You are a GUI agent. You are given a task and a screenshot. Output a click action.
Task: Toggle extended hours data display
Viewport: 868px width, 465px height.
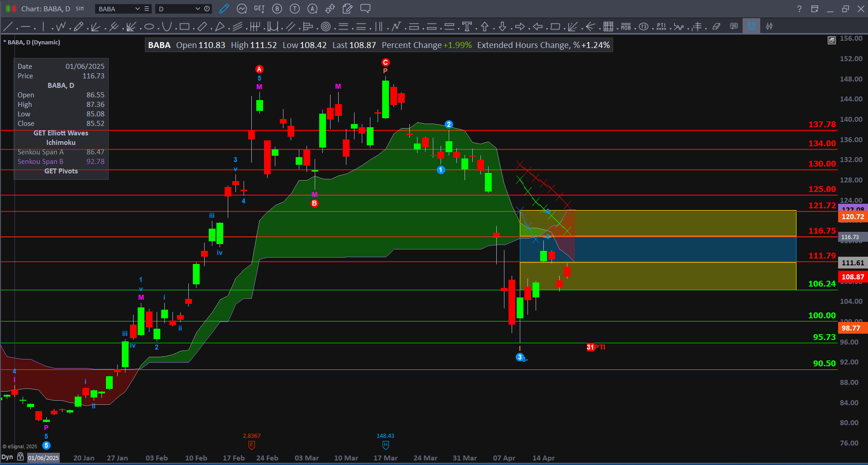click(207, 9)
